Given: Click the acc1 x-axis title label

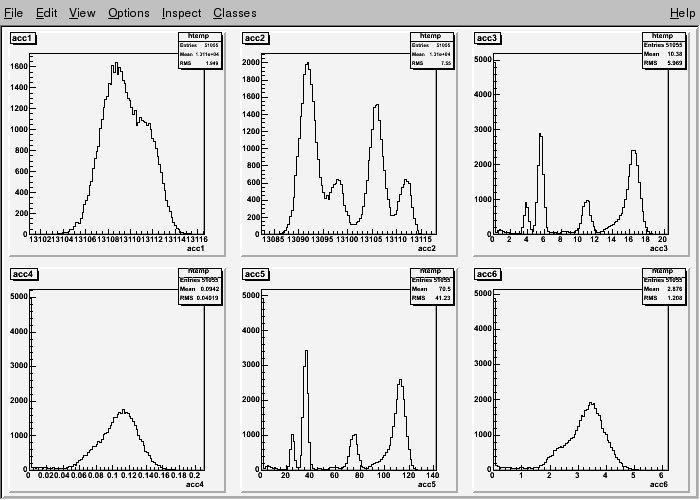Looking at the screenshot, I should [195, 249].
